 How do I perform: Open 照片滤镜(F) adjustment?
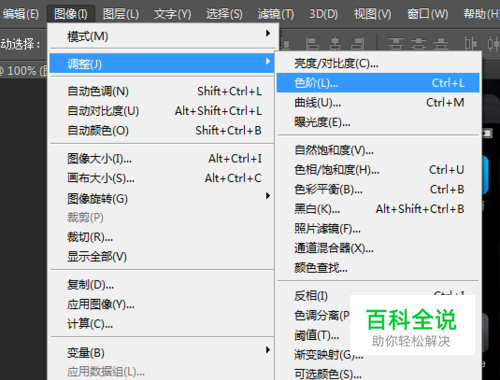coord(378,229)
